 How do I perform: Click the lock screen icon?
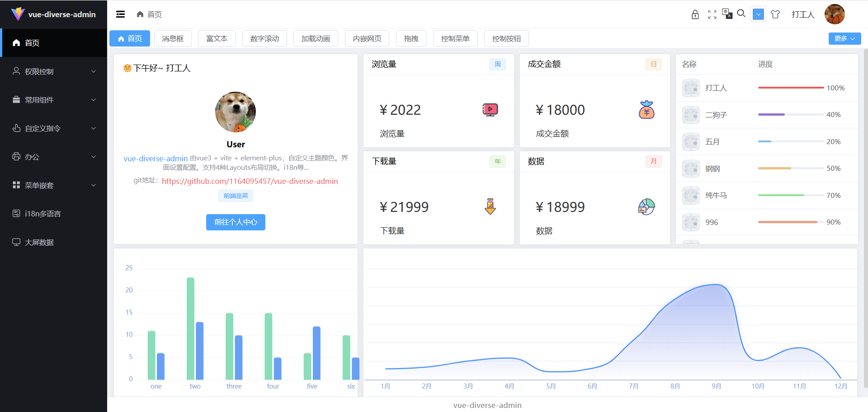point(695,14)
